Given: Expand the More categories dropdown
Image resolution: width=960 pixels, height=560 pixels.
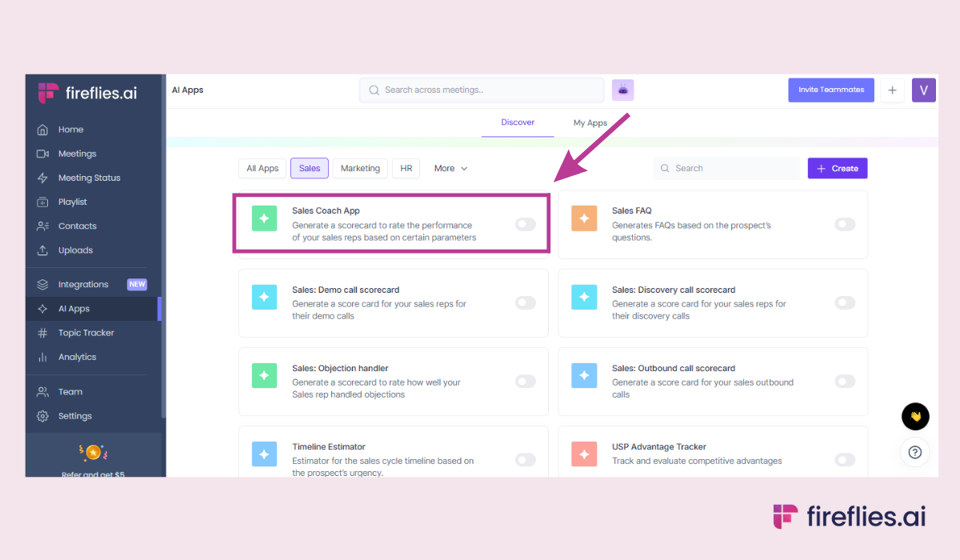Looking at the screenshot, I should click(450, 169).
